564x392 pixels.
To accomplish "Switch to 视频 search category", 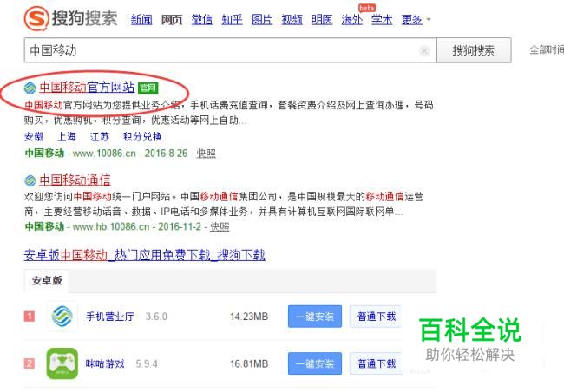I will 292,19.
